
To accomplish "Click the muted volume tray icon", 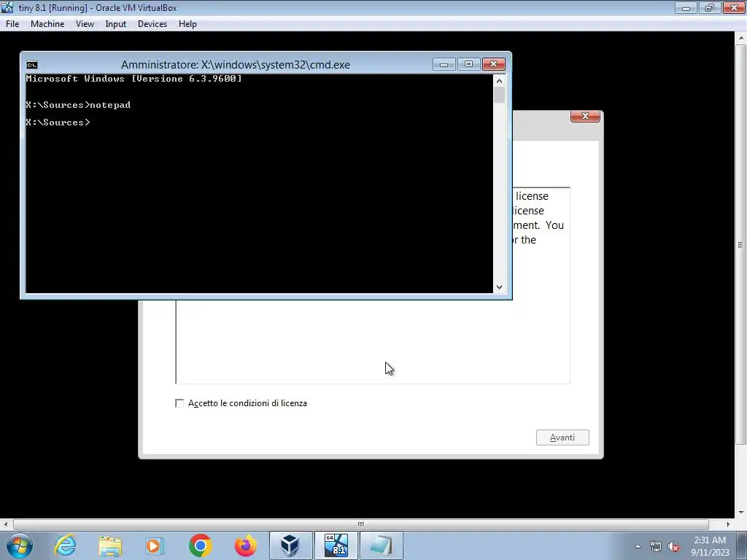I will click(x=673, y=546).
